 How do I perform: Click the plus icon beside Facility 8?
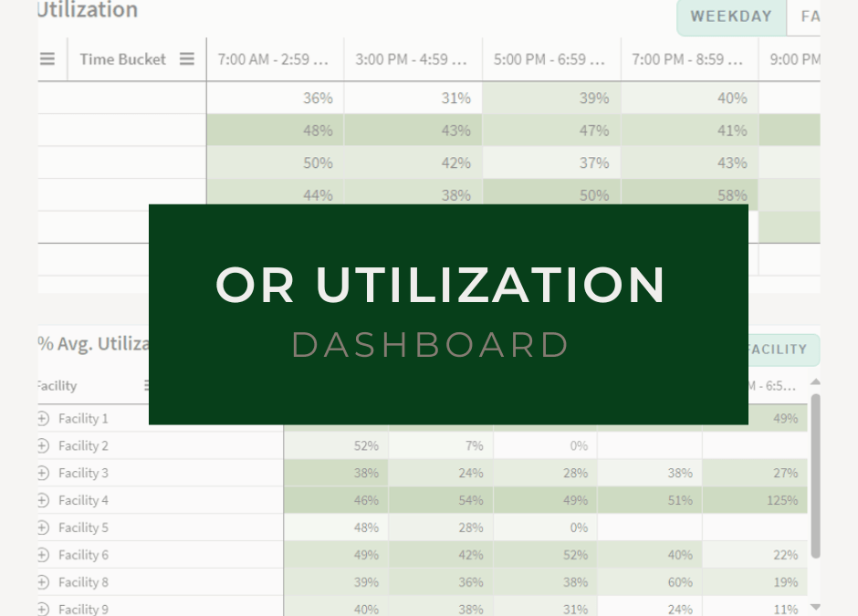[43, 582]
